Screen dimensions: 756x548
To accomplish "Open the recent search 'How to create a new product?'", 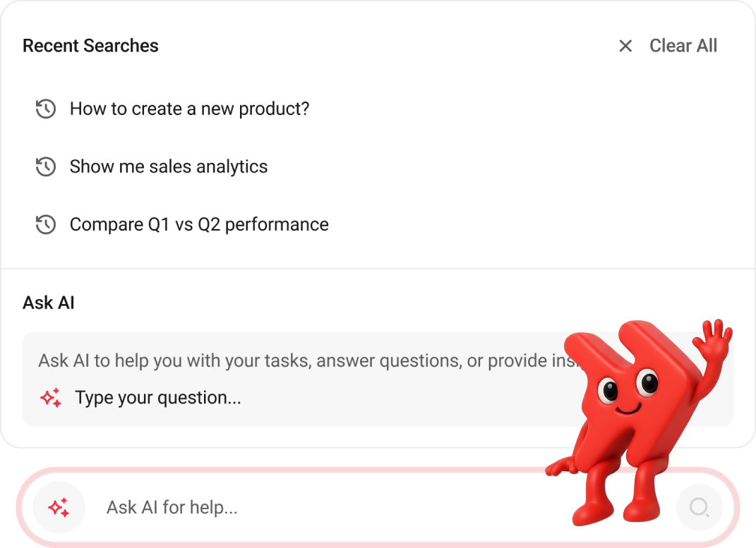I will tap(188, 109).
